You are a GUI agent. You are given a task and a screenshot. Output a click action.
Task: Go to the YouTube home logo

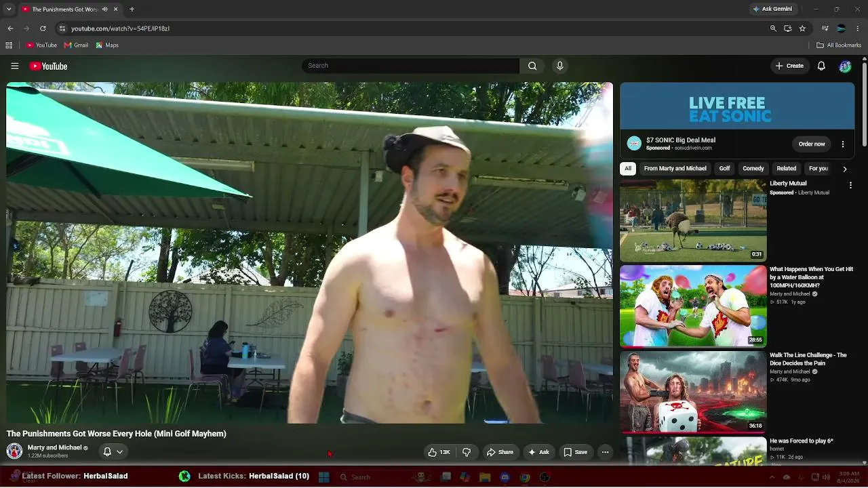pyautogui.click(x=48, y=66)
